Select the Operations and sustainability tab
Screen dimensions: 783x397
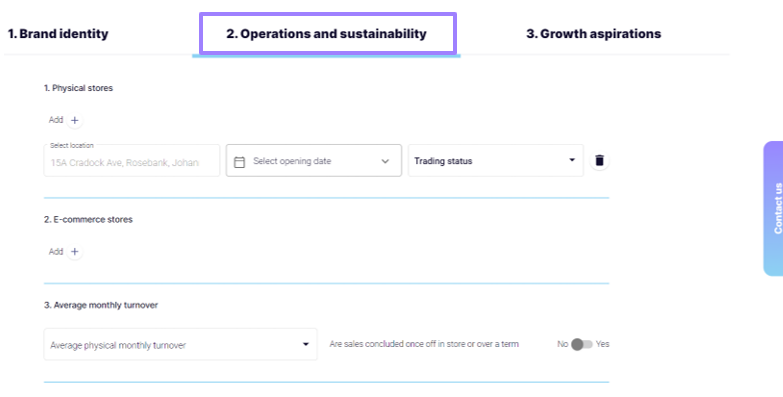(x=328, y=34)
